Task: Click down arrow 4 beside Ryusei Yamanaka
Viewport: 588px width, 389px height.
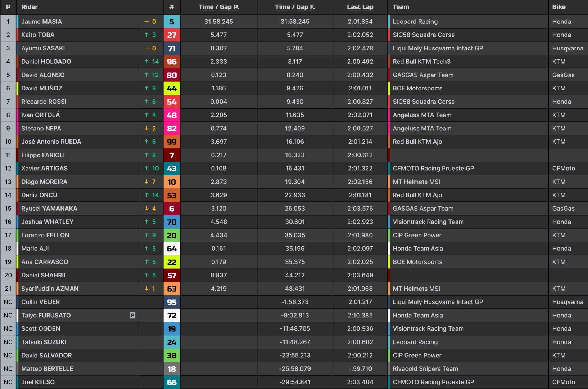Action: tap(150, 209)
